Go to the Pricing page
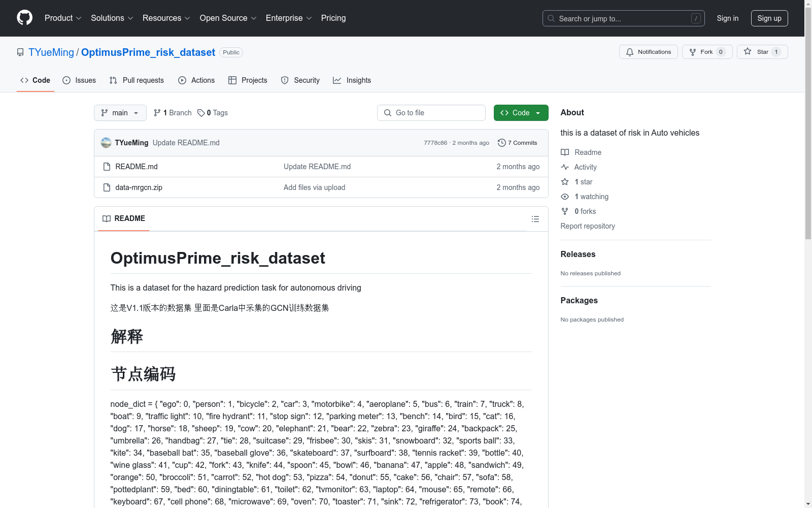The image size is (812, 508). coord(333,18)
